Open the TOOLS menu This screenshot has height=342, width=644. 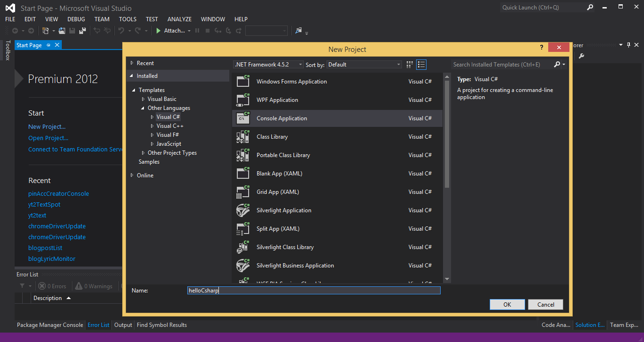127,19
